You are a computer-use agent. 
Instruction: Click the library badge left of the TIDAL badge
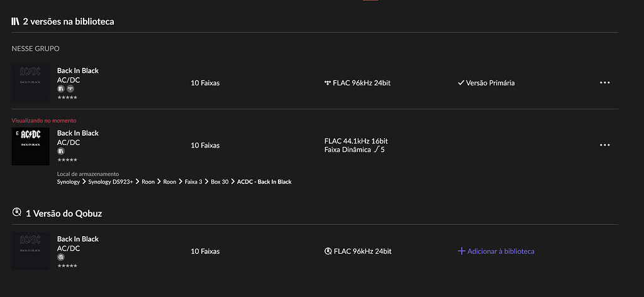61,89
